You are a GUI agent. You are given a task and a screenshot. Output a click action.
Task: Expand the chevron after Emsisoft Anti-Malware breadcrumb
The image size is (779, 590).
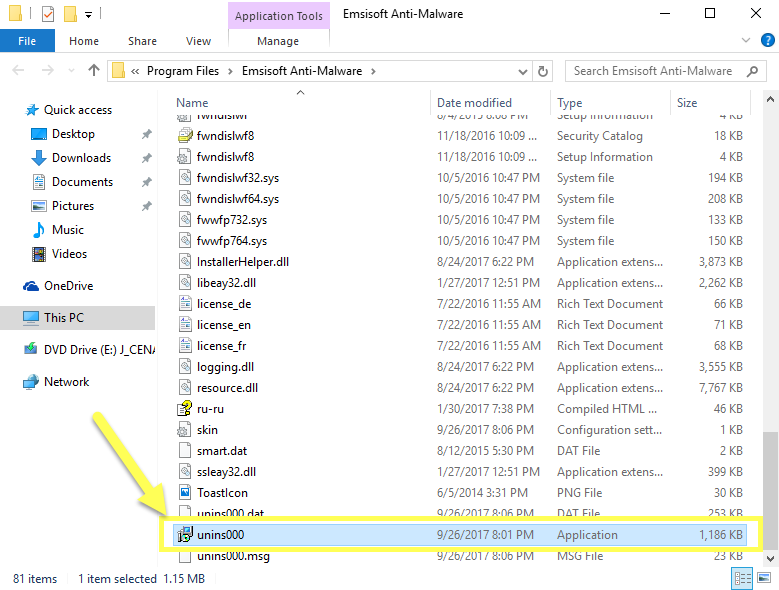[373, 71]
